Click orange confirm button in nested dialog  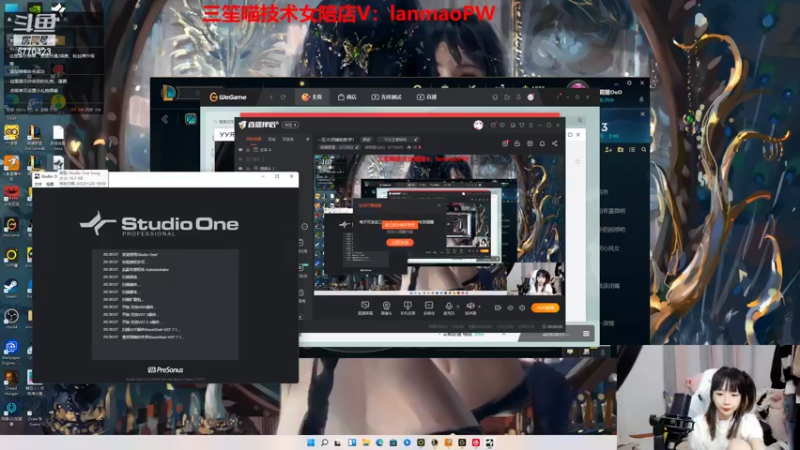pos(400,243)
